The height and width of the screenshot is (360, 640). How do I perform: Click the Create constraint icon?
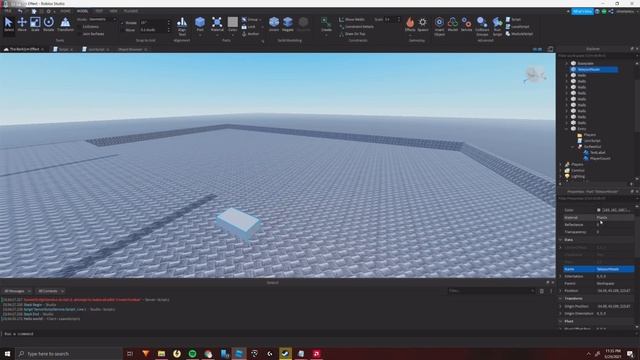click(326, 24)
